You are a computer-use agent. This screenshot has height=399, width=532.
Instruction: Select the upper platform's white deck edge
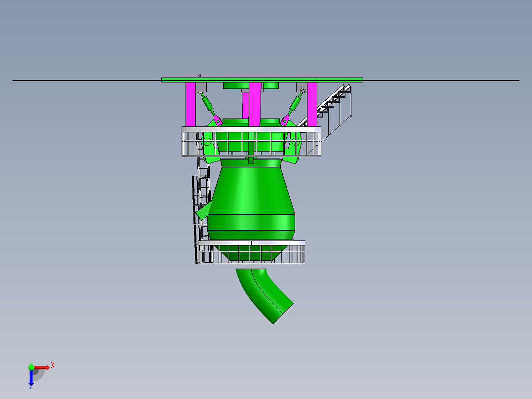tap(251, 129)
